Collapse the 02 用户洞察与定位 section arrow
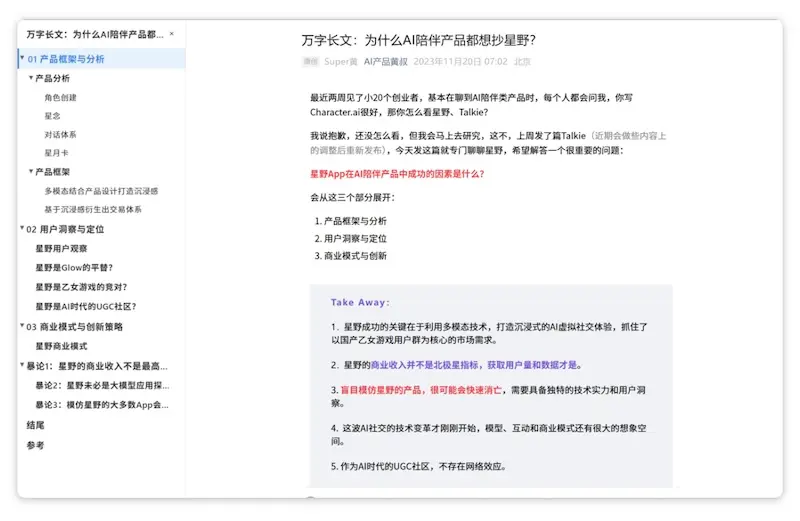800x521 pixels. point(22,228)
